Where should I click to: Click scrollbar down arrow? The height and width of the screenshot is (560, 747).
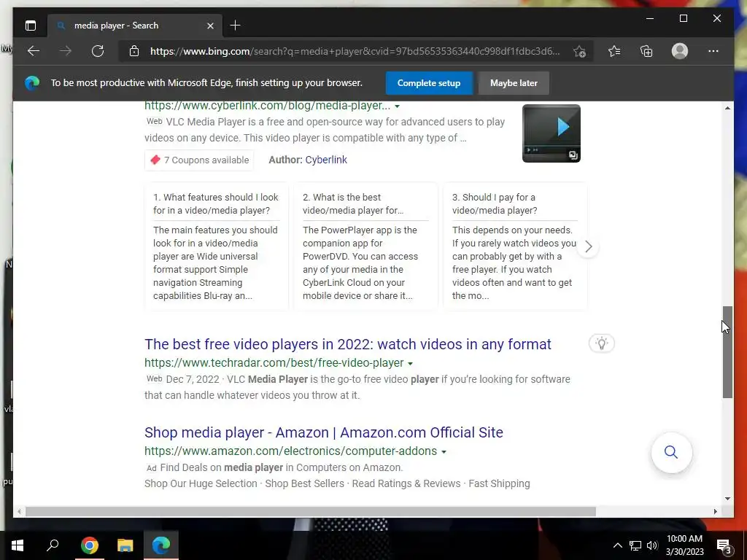[727, 499]
